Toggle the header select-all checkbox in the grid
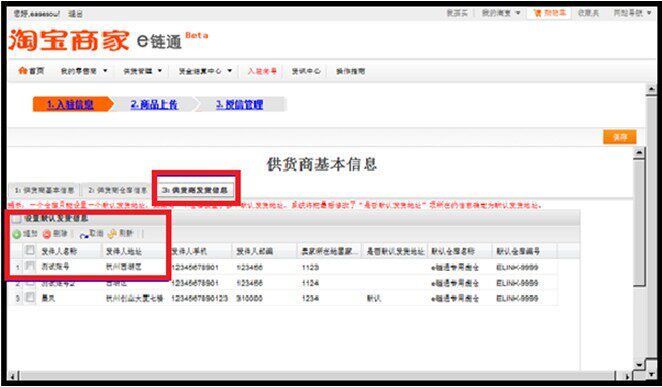Viewport: 662px width, 387px height. (30, 250)
